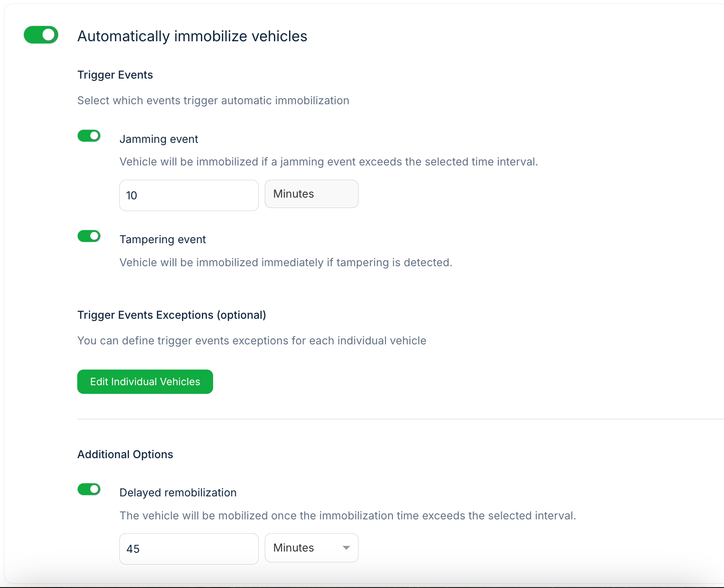Click the jamming time interval description text
This screenshot has height=588, width=724.
[329, 162]
